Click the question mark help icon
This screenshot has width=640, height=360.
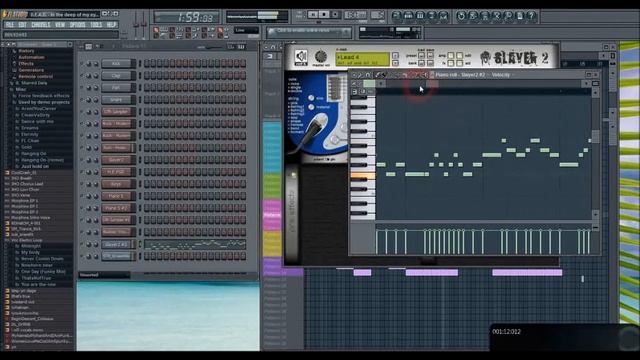531,16
